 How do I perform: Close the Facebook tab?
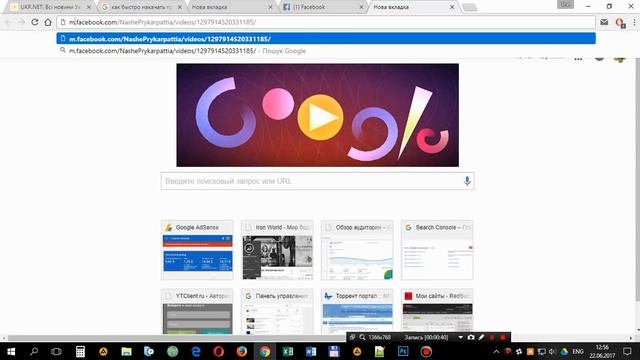[361, 7]
